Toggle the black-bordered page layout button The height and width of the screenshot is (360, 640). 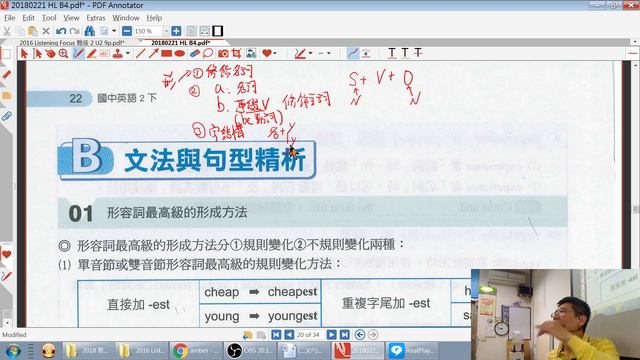click(x=218, y=31)
